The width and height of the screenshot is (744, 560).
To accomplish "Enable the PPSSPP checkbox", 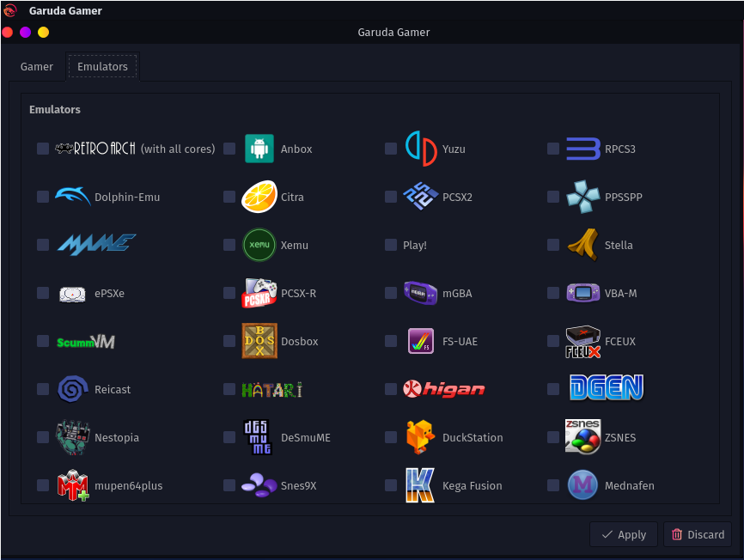I will point(552,197).
